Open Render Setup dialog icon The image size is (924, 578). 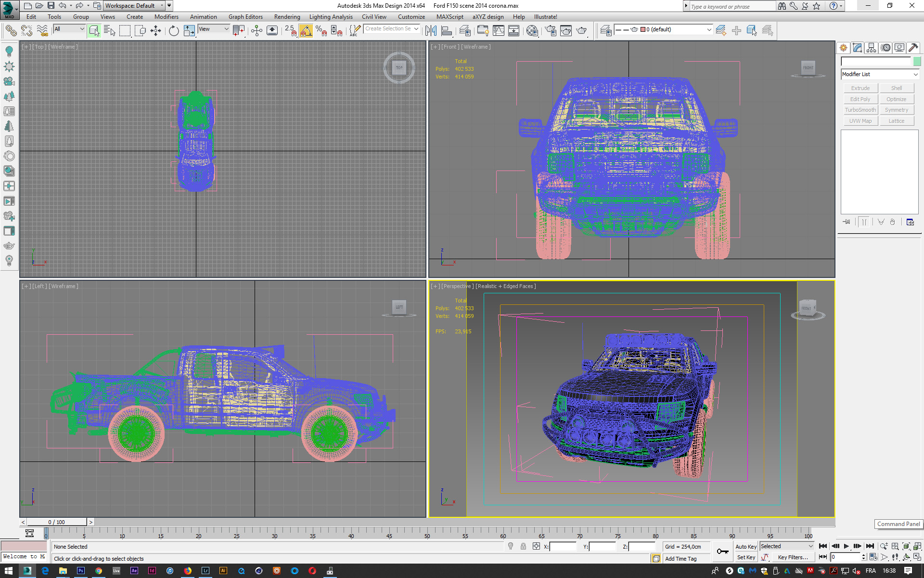point(551,31)
